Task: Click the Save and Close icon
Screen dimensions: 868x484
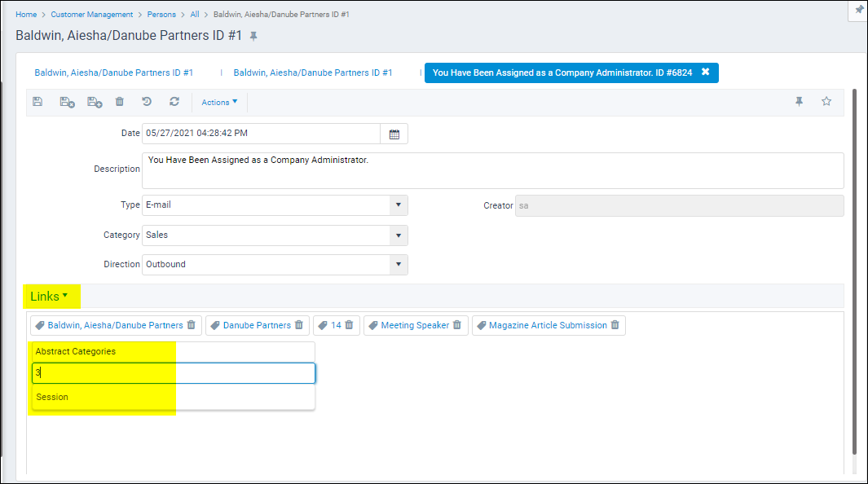Action: tap(67, 102)
